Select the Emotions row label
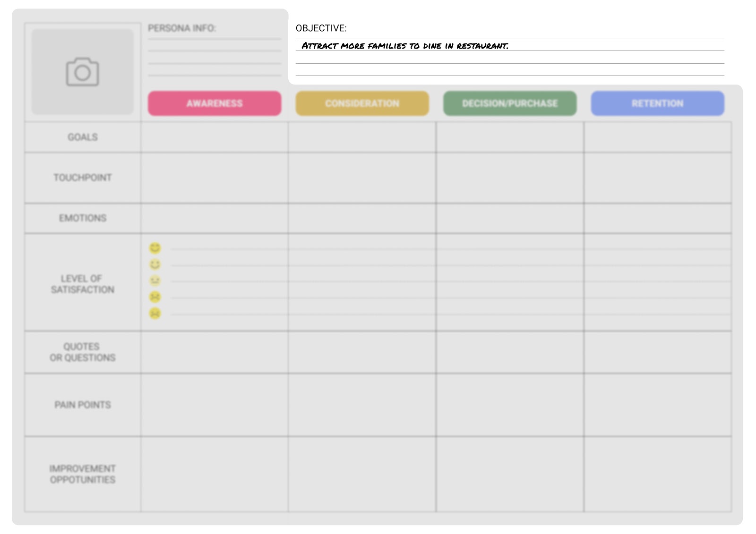Image resolution: width=756 pixels, height=534 pixels. pyautogui.click(x=83, y=218)
